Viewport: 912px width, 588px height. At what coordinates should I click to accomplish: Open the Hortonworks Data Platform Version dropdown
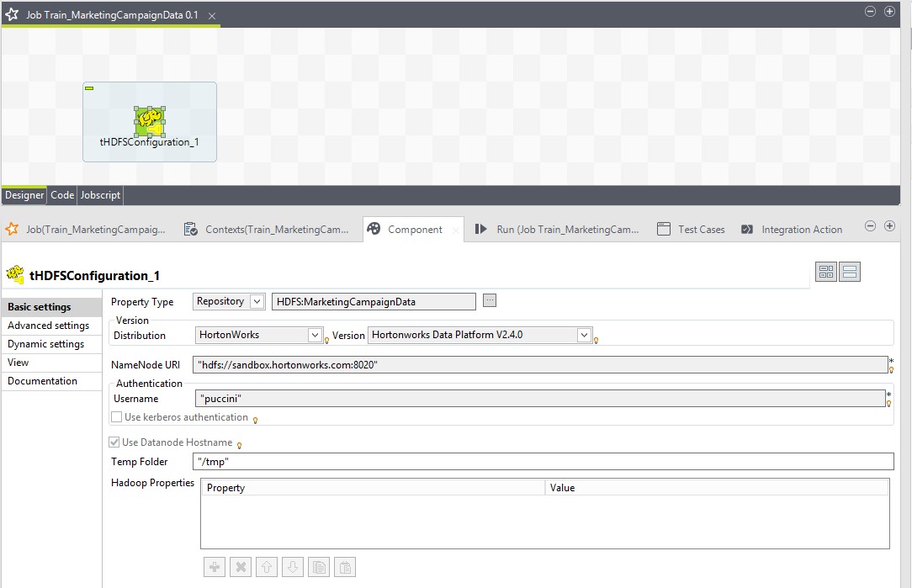point(584,335)
